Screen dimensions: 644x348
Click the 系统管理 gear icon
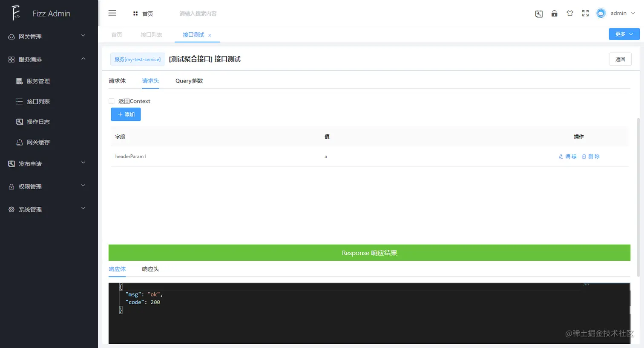[11, 210]
